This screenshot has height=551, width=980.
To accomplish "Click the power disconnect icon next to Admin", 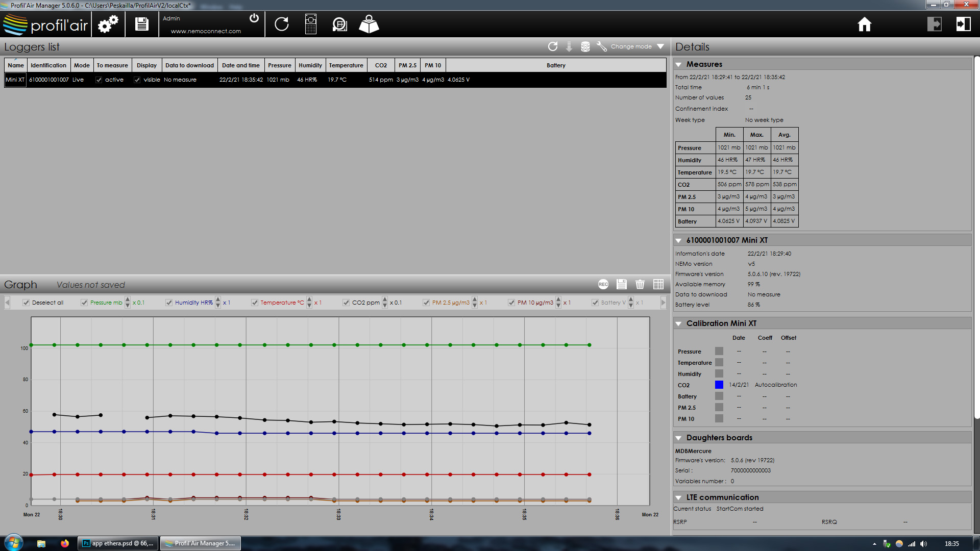I will tap(254, 18).
